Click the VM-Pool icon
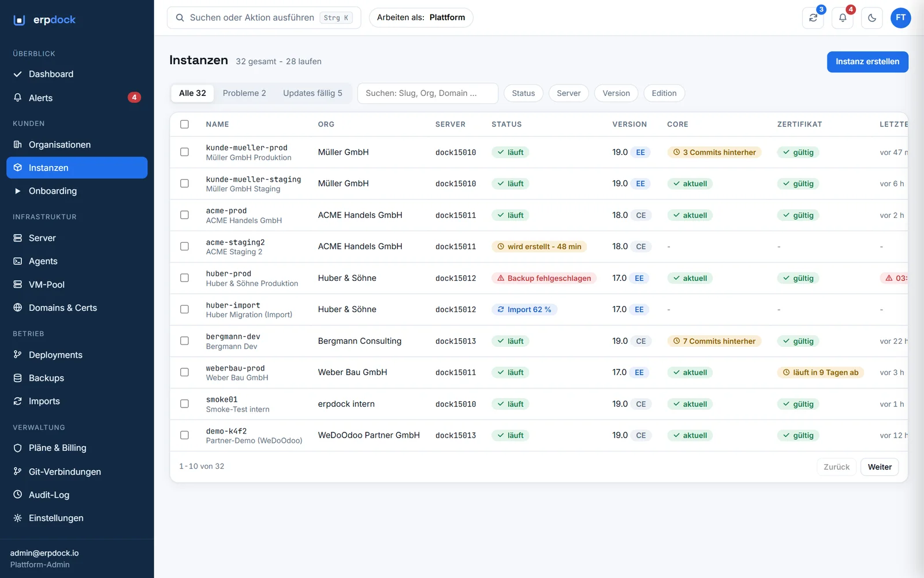 click(18, 284)
